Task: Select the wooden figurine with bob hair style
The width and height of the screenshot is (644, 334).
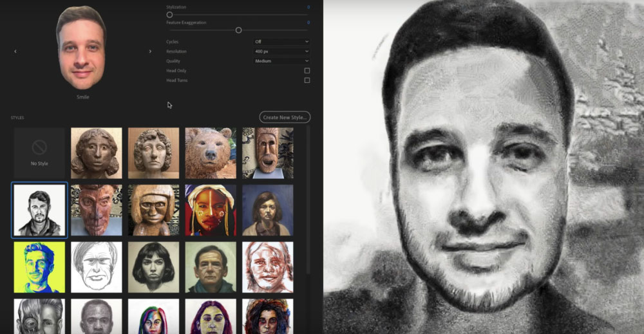Action: tap(154, 210)
